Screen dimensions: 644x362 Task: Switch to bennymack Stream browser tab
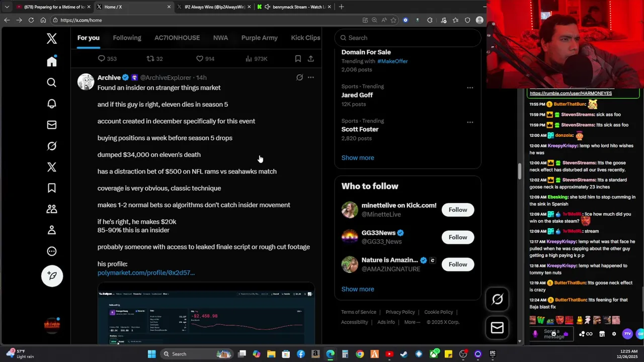coord(294,7)
